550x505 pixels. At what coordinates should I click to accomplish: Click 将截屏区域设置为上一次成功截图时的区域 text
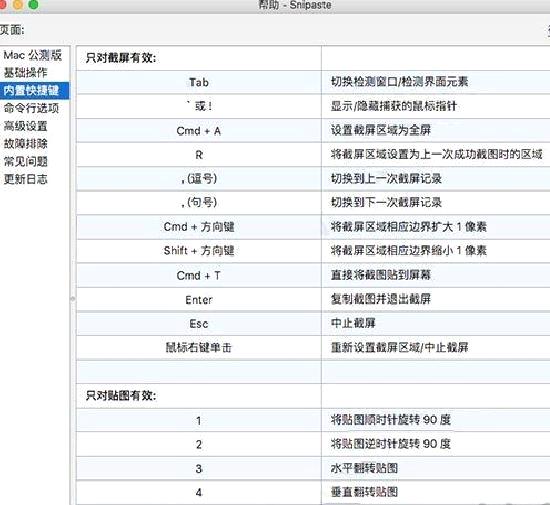click(x=437, y=154)
